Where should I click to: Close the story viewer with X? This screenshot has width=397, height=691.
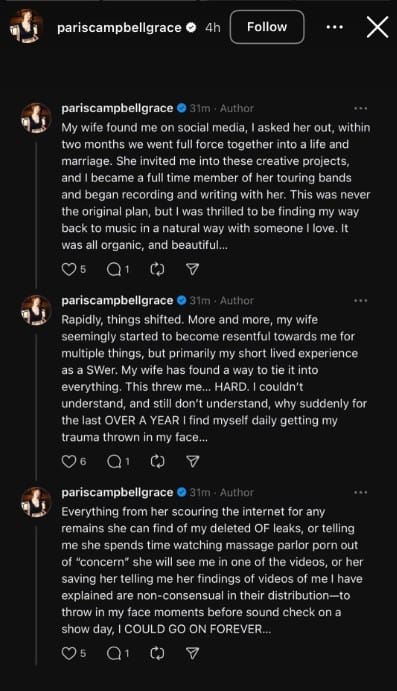[378, 27]
